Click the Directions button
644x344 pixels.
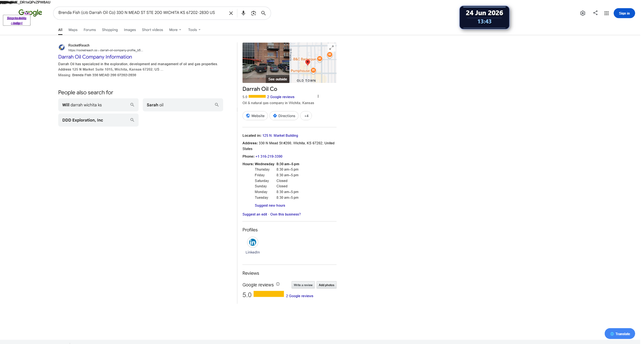[284, 116]
